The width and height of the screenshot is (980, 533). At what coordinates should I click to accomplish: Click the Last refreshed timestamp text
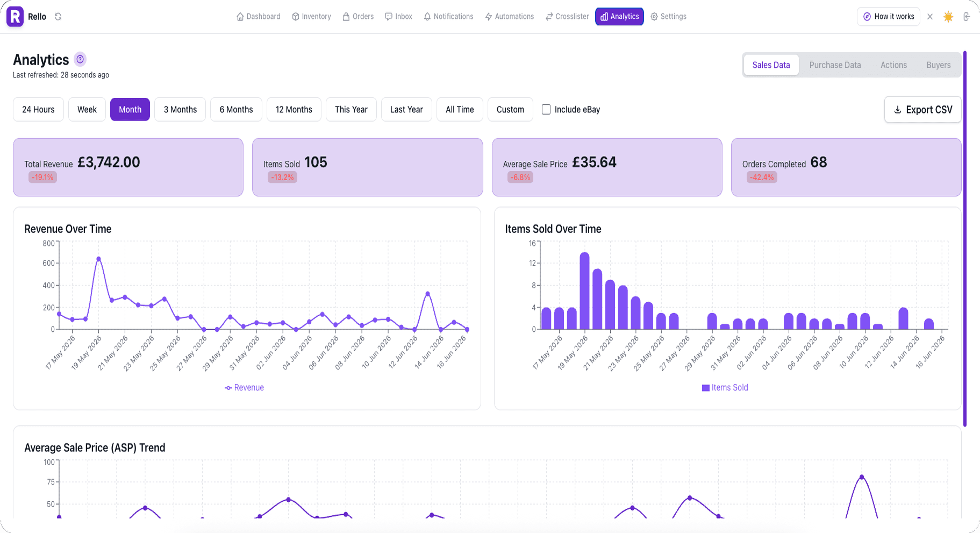tap(61, 75)
